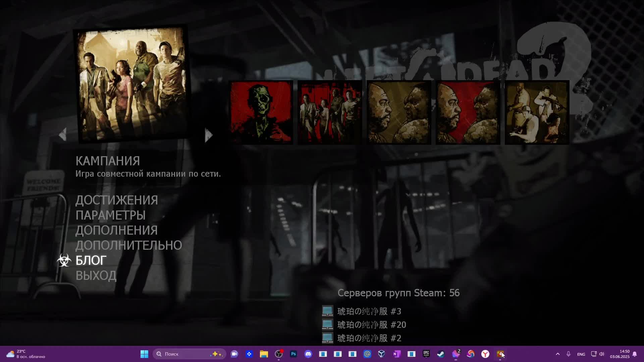The image size is (644, 362).
Task: Open the blue dotted app icon in taskbar
Action: [249, 354]
